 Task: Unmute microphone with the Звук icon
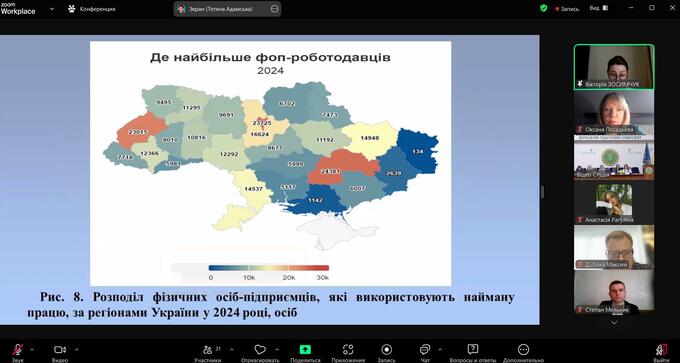coord(18,350)
